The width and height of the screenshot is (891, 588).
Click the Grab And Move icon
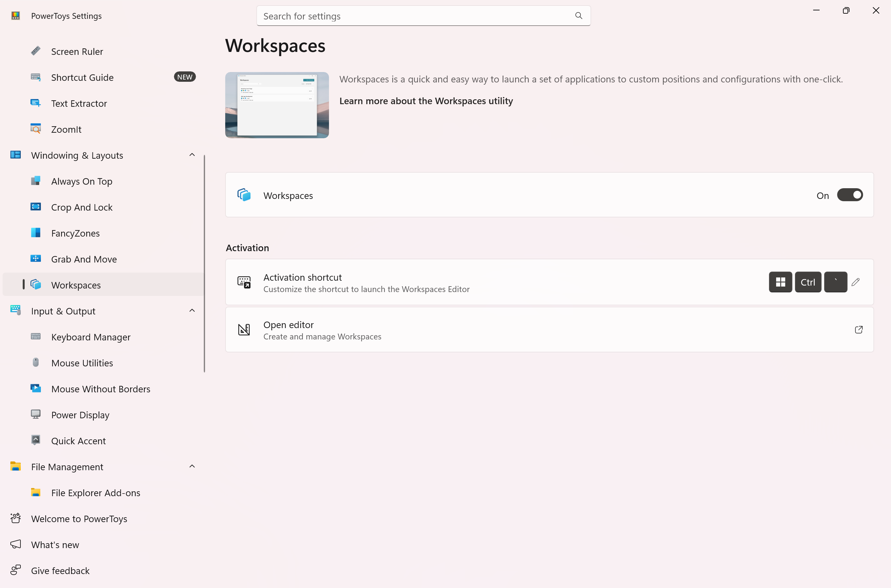36,258
